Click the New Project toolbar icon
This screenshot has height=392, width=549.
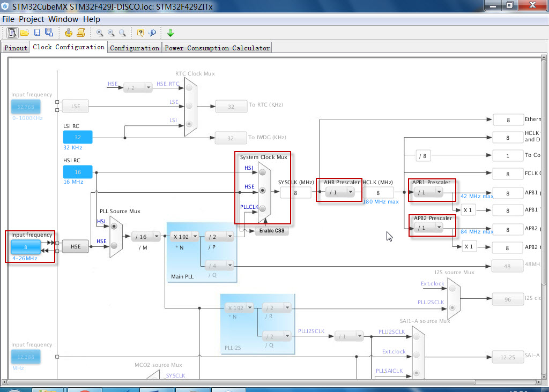tap(13, 33)
